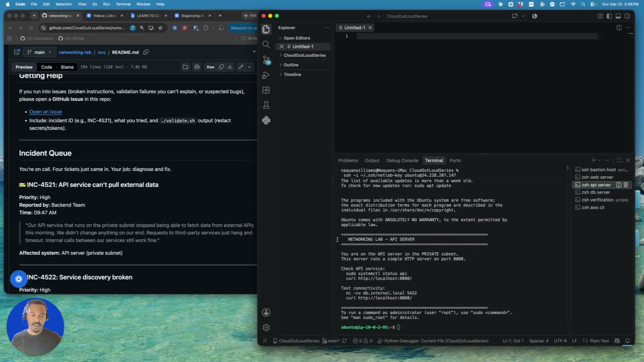Copy the raw file contents on GitHub

pyautogui.click(x=221, y=67)
